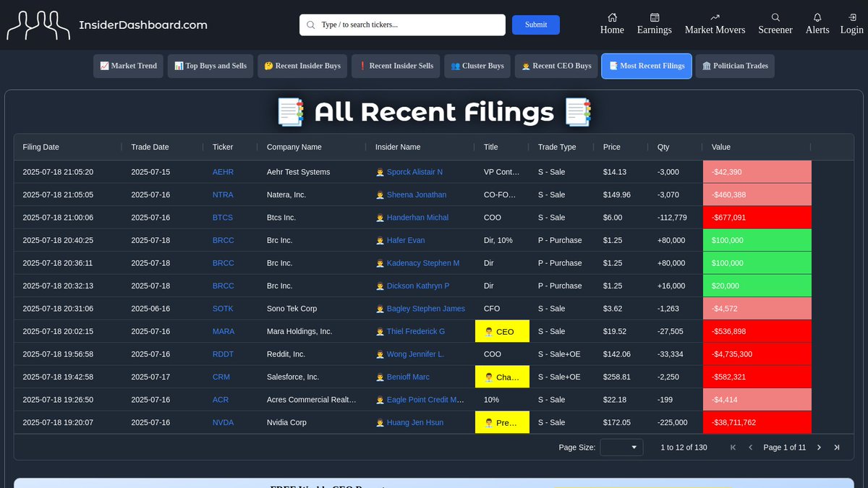Sort by Price column header
Image resolution: width=868 pixels, height=488 pixels.
pos(612,147)
